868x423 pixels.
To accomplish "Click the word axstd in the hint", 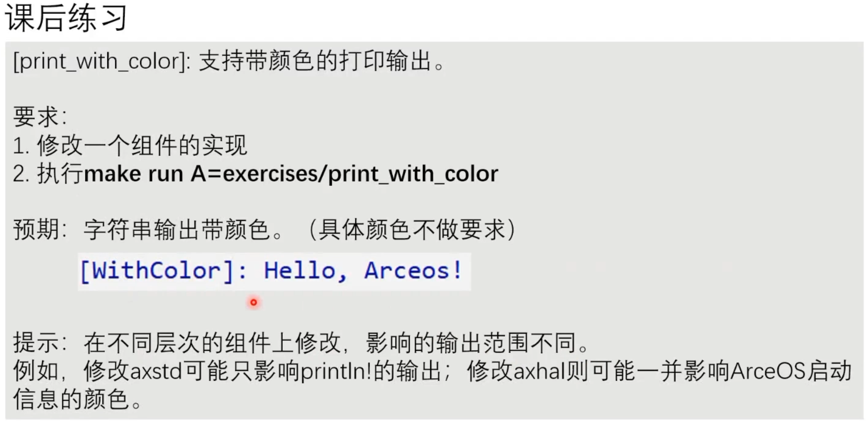I will tap(156, 372).
